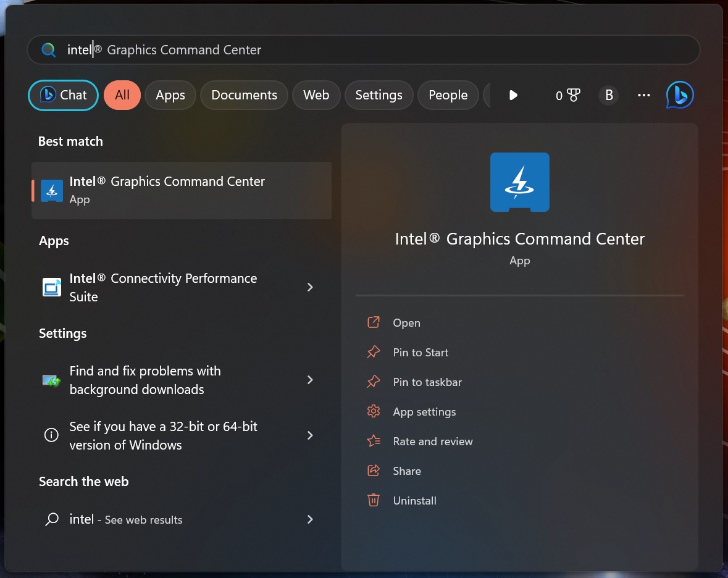Screen dimensions: 728x578
Task: Expand the 32-bit or 64-bit Windows result
Action: pos(310,435)
